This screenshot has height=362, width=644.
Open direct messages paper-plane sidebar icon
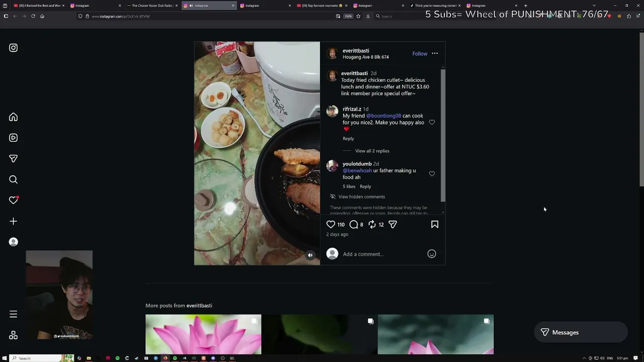point(14,158)
